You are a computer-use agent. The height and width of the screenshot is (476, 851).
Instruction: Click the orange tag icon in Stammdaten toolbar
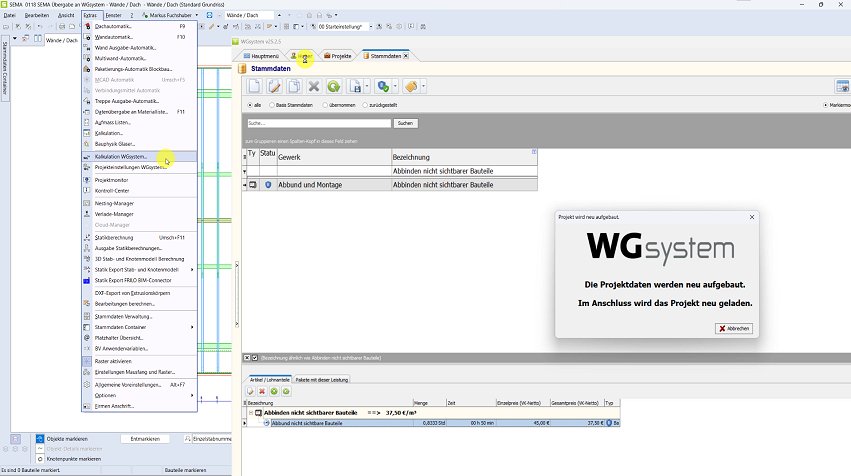(411, 87)
